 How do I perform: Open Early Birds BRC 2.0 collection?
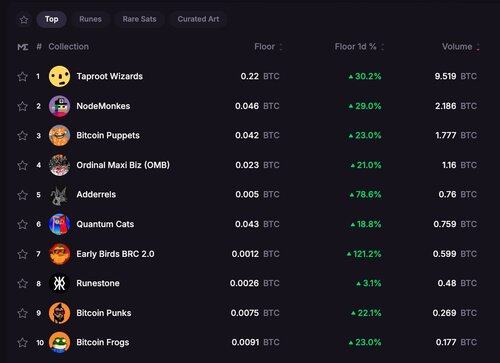point(115,254)
